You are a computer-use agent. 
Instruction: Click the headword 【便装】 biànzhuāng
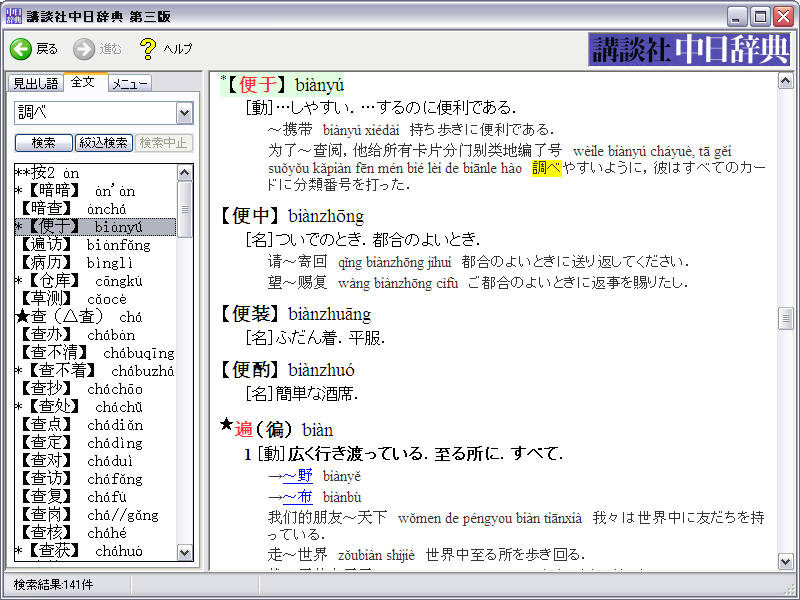pyautogui.click(x=295, y=314)
